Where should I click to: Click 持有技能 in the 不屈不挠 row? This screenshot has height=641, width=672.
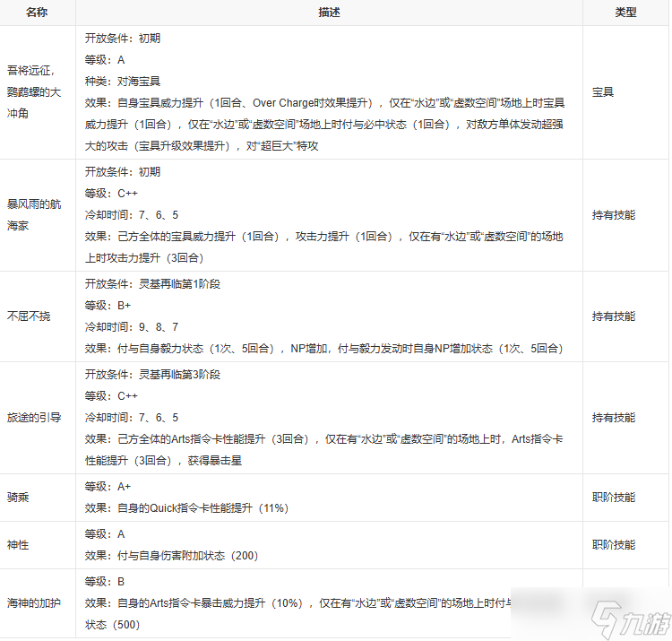613,316
